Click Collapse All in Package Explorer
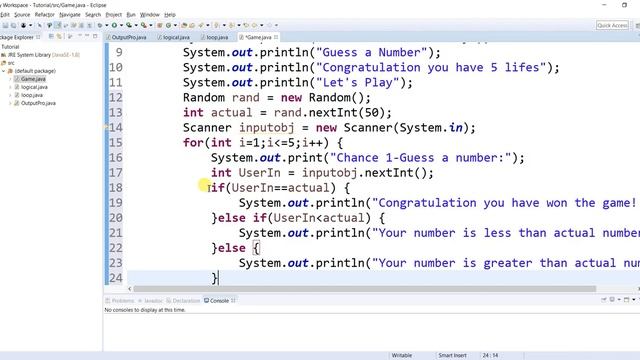 51,37
